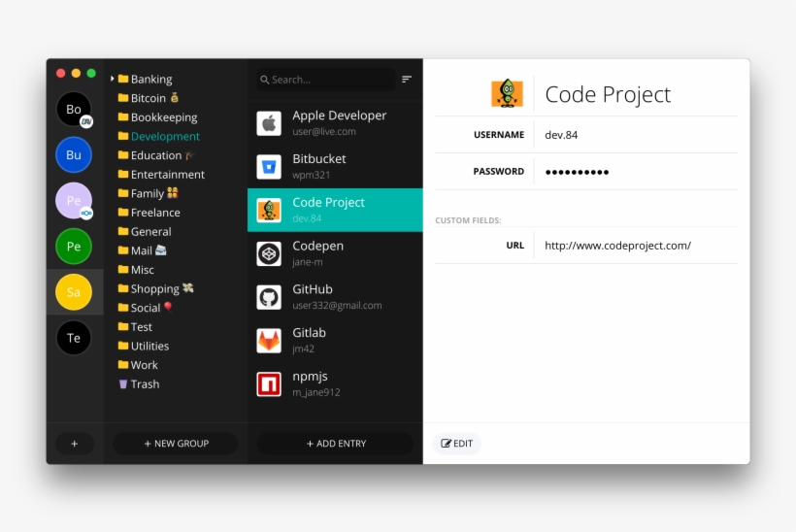Click the Work folder icon
Viewport: 796px width, 532px height.
pos(123,364)
